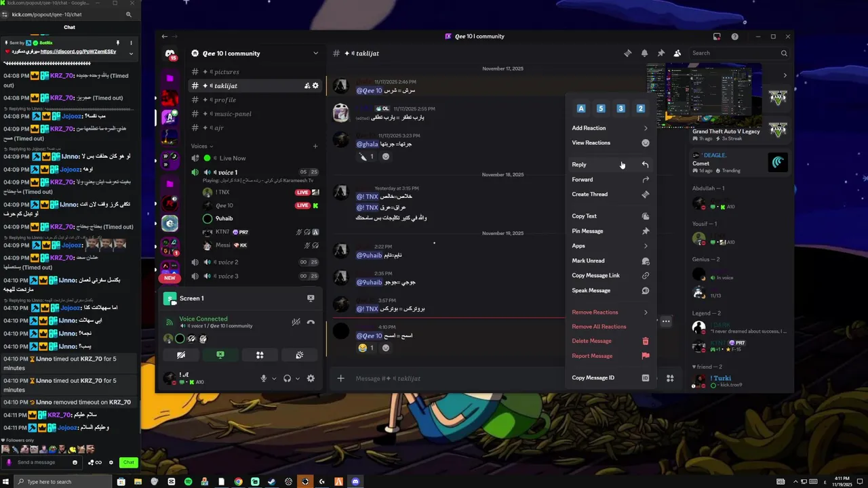Screen dimensions: 868x488
Task: Select Copy Message ID
Action: pos(610,378)
